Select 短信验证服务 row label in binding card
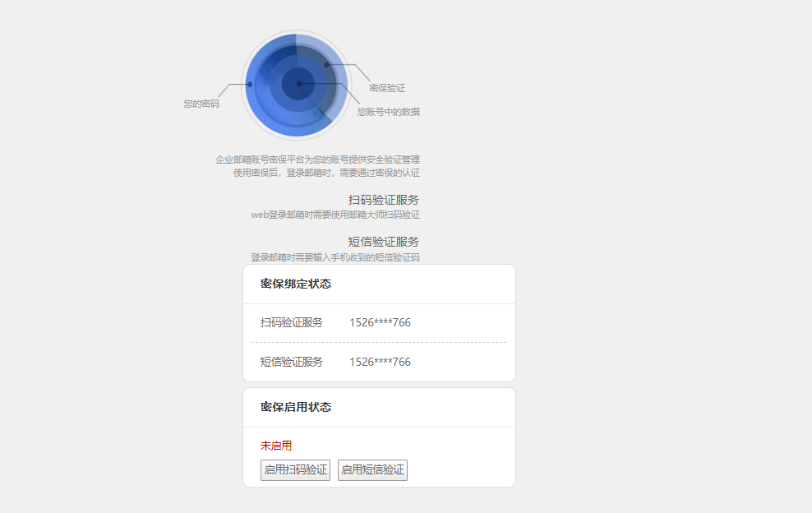Screen dimensions: 812x513 (292, 362)
